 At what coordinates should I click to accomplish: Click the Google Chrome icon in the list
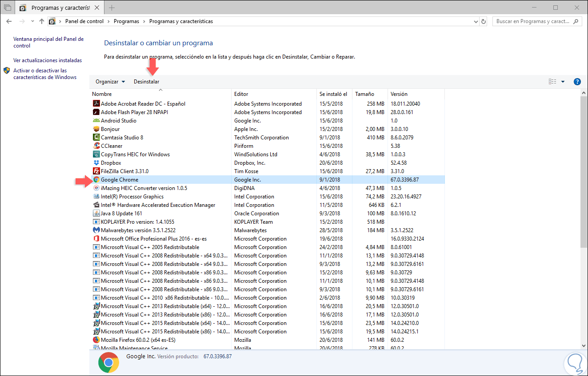pyautogui.click(x=96, y=180)
